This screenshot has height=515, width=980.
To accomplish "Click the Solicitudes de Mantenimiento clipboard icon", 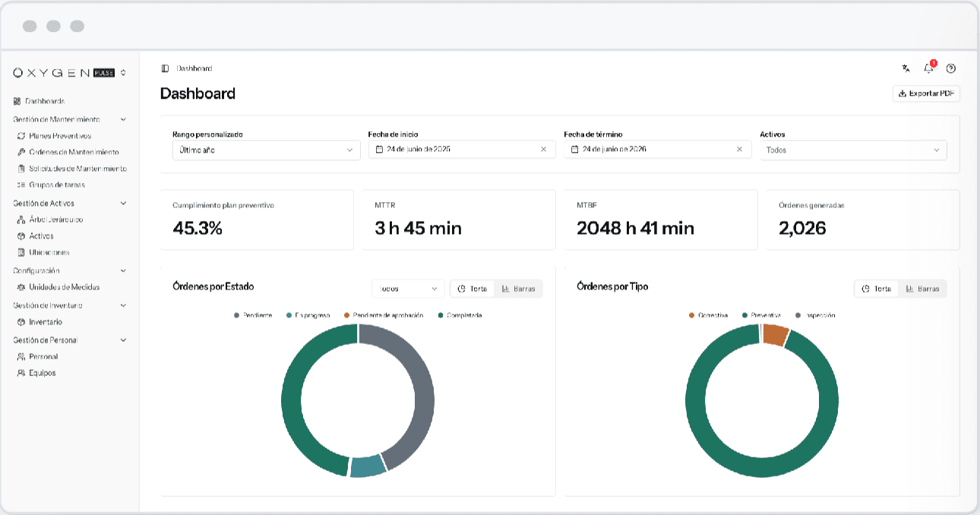I will [x=21, y=169].
